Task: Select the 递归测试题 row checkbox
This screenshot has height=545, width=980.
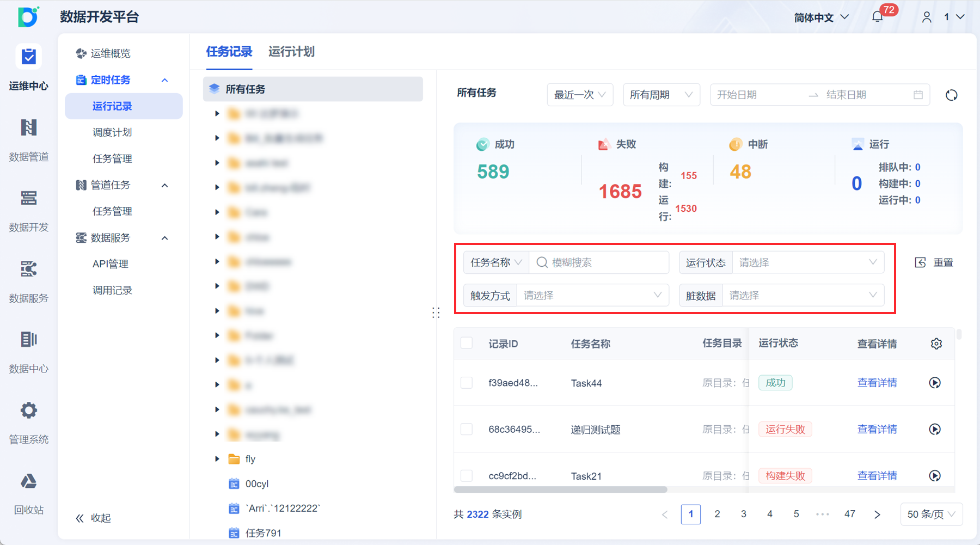Action: tap(467, 429)
